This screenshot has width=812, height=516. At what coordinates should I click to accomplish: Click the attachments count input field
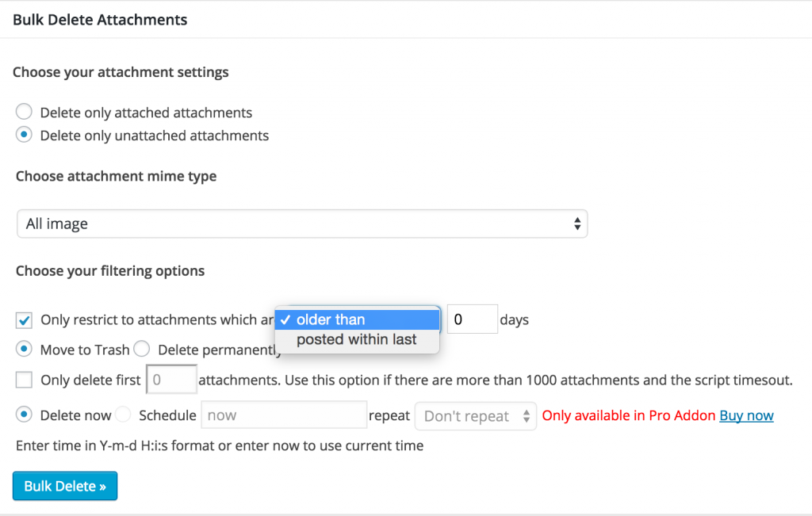click(171, 379)
